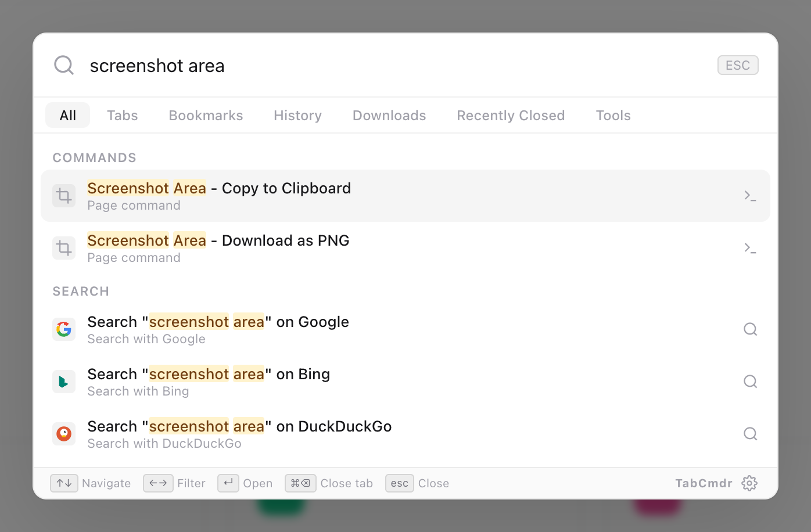Click the return key Open hint

point(228,483)
